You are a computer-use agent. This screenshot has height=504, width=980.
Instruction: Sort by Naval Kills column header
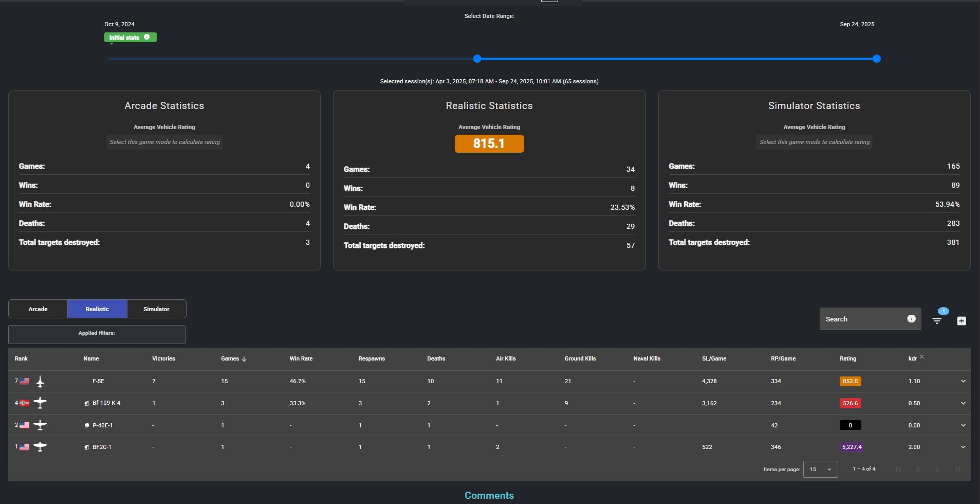(647, 358)
